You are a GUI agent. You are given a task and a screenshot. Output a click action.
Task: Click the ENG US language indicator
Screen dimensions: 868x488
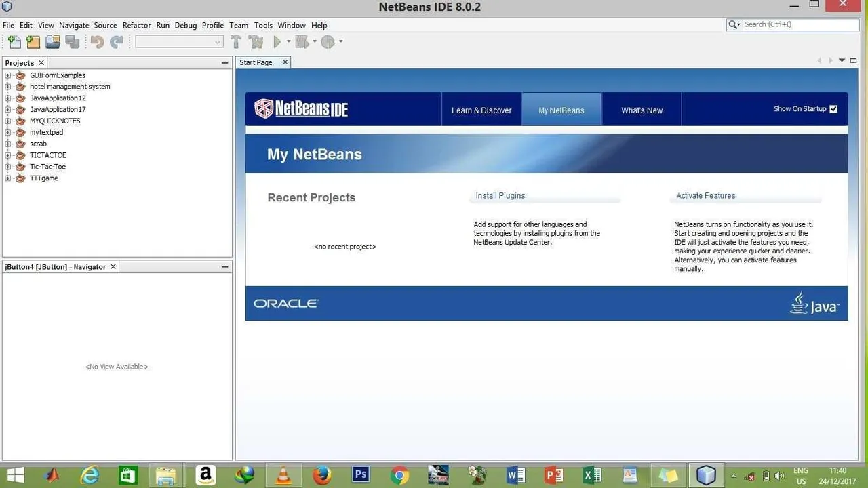coord(800,476)
